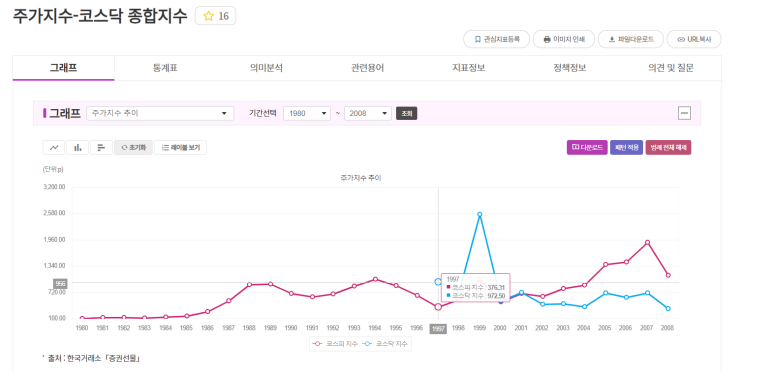Click the star favorite icon showing 16
This screenshot has height=371, width=773.
(215, 16)
